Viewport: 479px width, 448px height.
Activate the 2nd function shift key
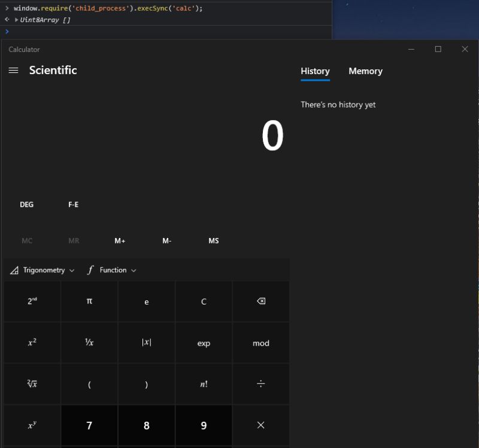(32, 301)
